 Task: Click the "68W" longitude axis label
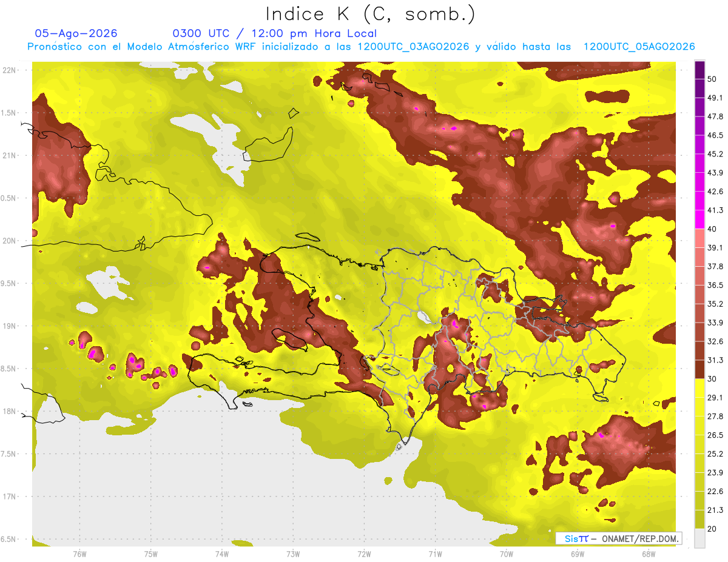pyautogui.click(x=649, y=554)
